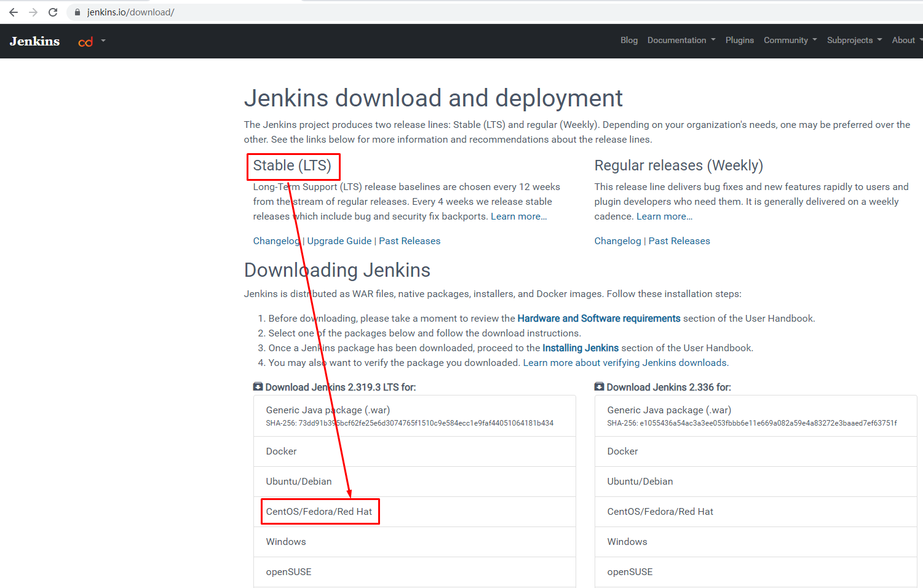
Task: Click the CD Foundation logo icon
Action: (x=85, y=42)
